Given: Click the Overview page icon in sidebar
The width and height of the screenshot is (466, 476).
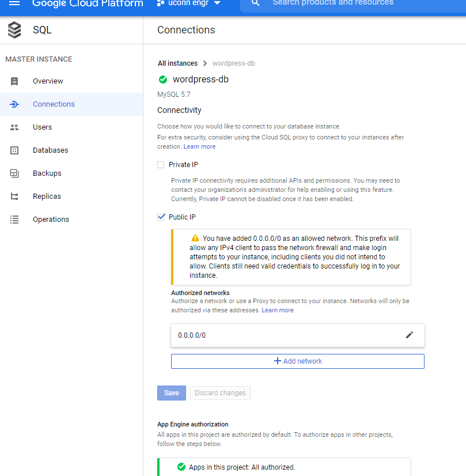Looking at the screenshot, I should pos(14,81).
